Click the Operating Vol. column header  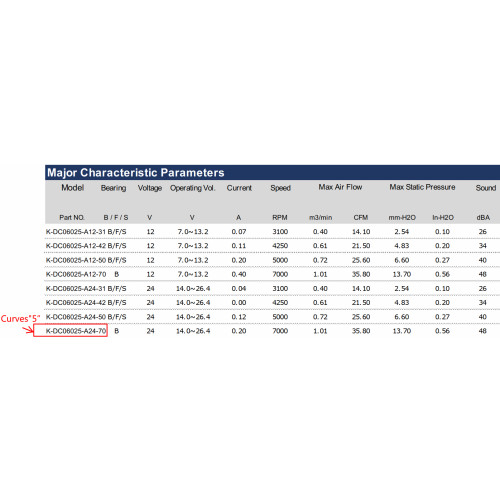pos(193,188)
